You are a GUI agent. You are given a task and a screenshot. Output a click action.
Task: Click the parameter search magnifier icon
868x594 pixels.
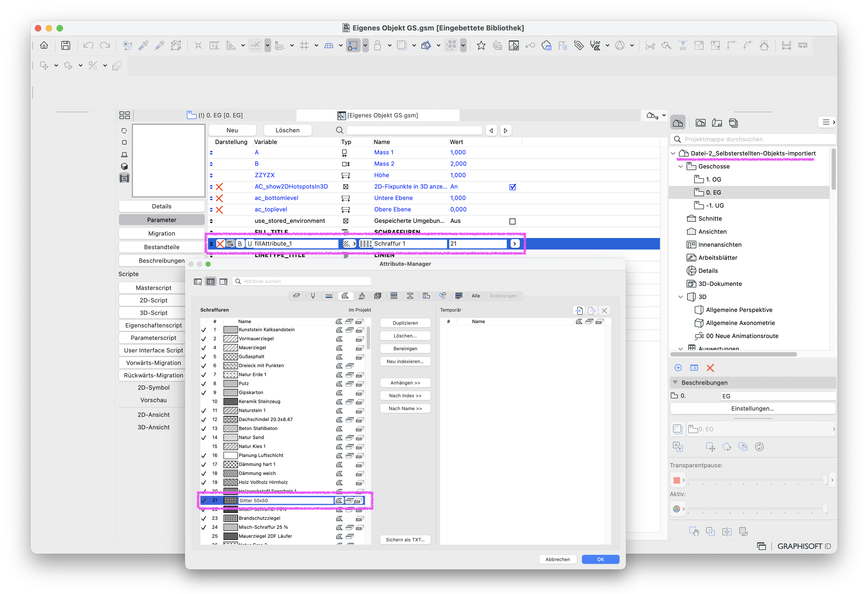click(x=339, y=130)
